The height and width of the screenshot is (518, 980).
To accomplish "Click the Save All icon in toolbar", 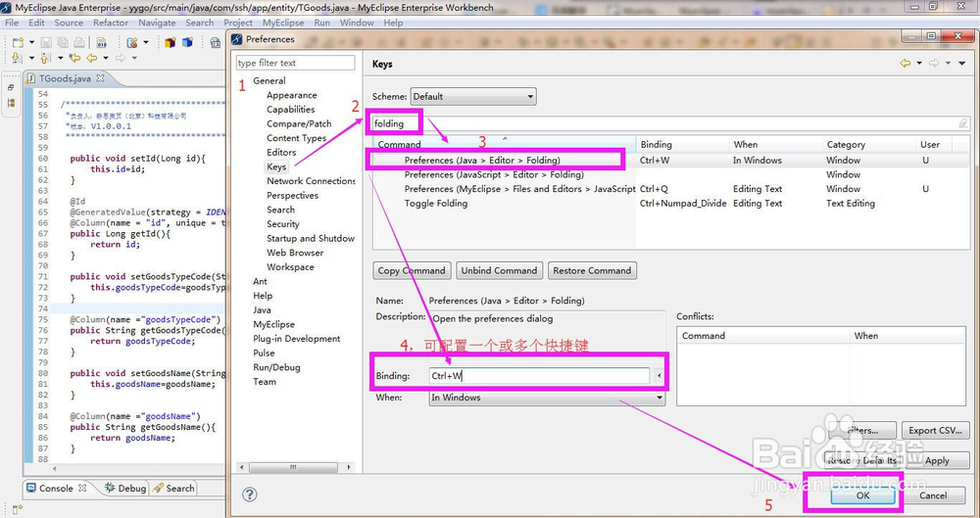I will 63,42.
